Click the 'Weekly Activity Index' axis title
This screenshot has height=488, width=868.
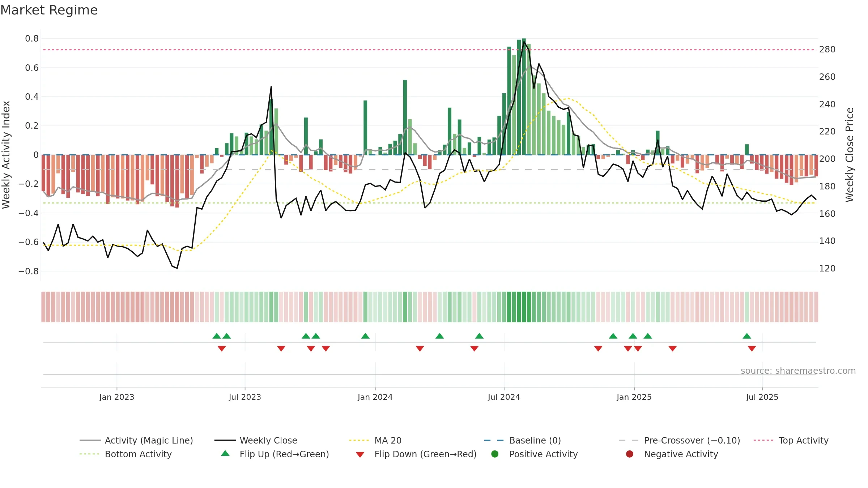point(6,155)
